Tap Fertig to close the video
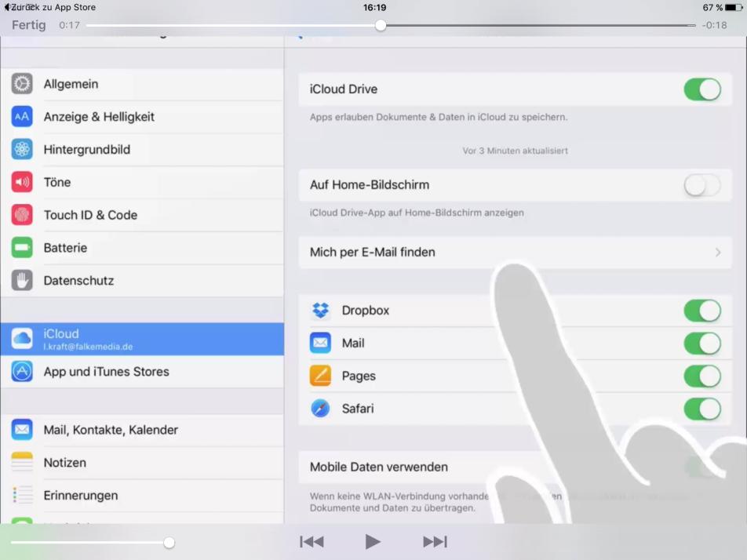 28,25
